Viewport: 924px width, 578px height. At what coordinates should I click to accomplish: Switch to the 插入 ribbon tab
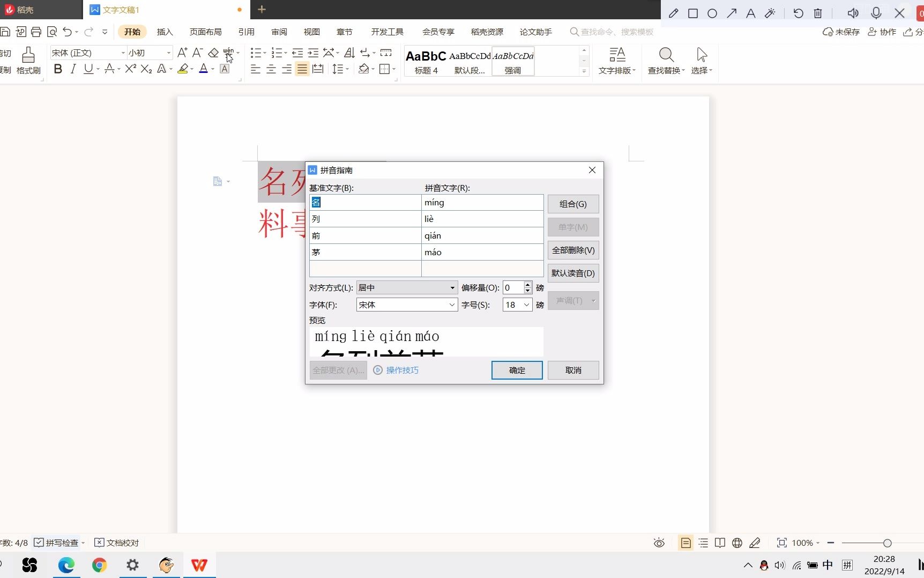tap(165, 32)
